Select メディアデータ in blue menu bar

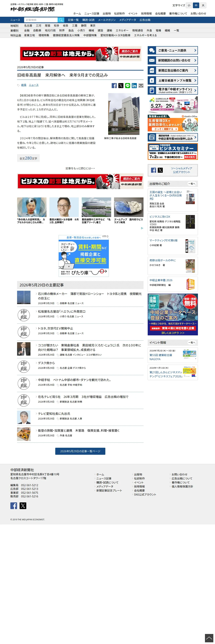tap(128, 20)
